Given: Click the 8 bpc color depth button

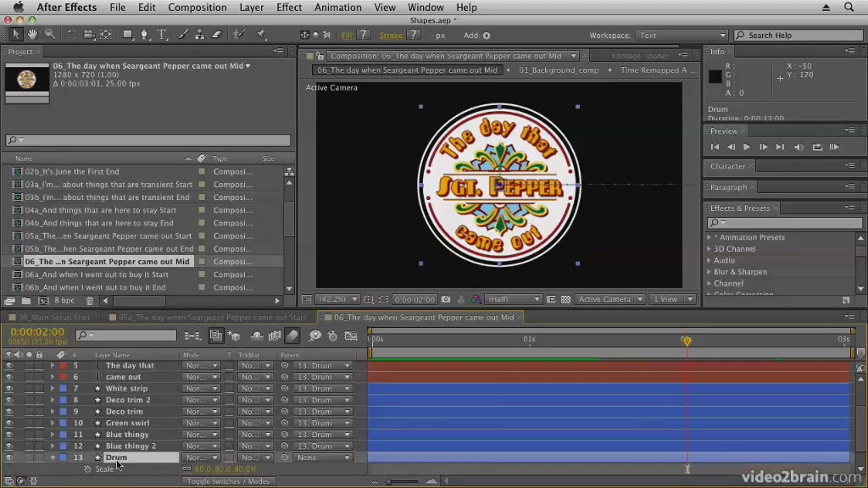Looking at the screenshot, I should coord(64,301).
